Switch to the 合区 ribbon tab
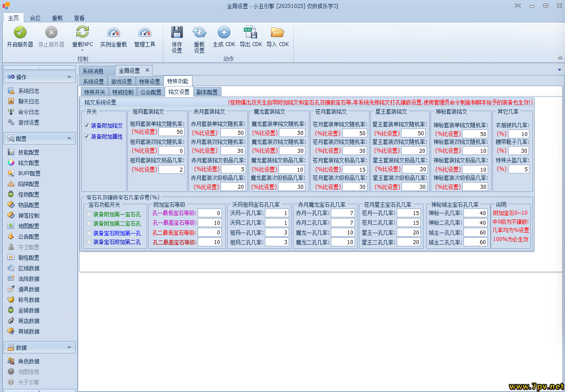This screenshot has height=392, width=565. click(x=35, y=18)
